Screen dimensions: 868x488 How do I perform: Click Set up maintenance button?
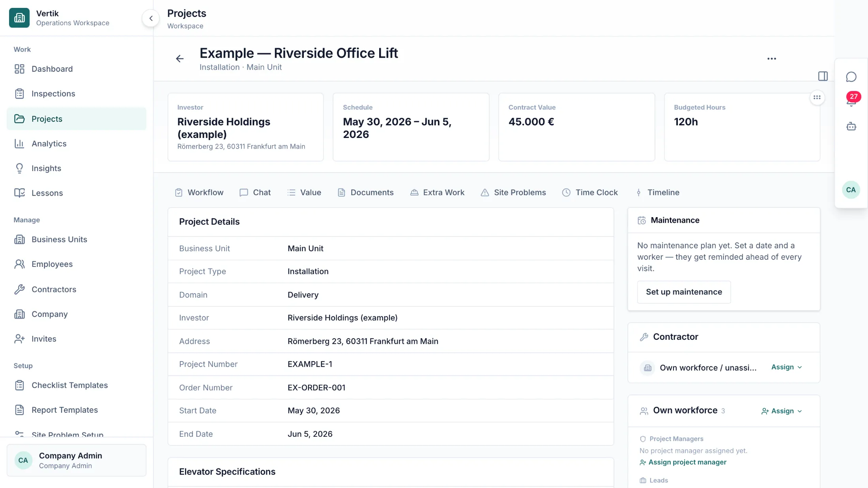tap(684, 292)
